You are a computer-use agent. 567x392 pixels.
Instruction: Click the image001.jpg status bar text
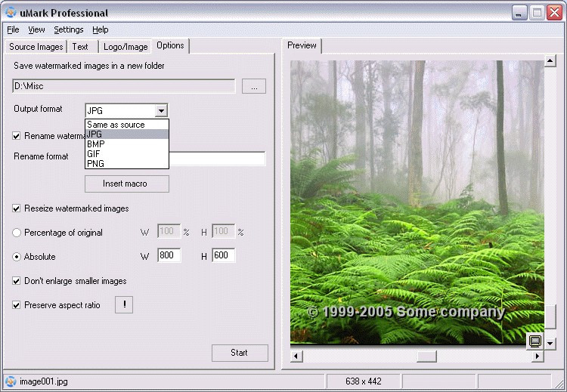click(44, 381)
